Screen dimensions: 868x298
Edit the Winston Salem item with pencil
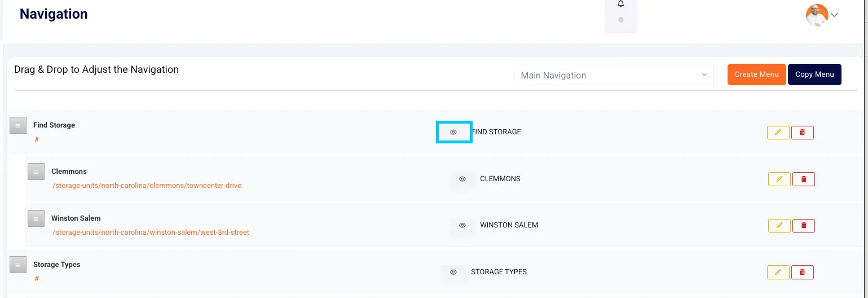coord(779,226)
